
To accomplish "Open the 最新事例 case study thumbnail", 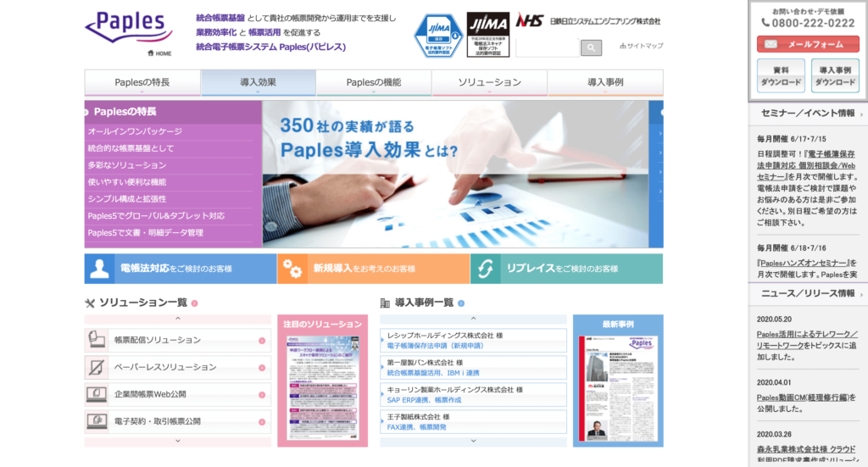I will 618,388.
